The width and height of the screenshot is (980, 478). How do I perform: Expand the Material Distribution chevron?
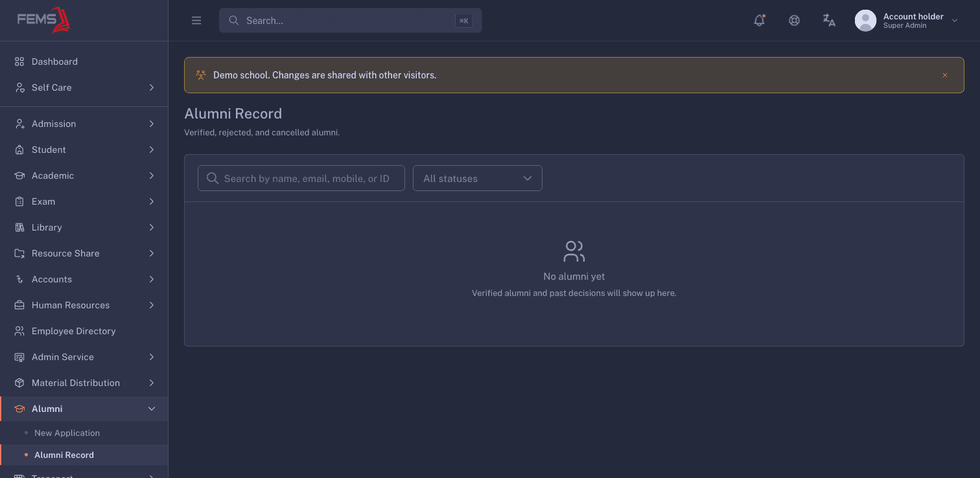tap(152, 383)
